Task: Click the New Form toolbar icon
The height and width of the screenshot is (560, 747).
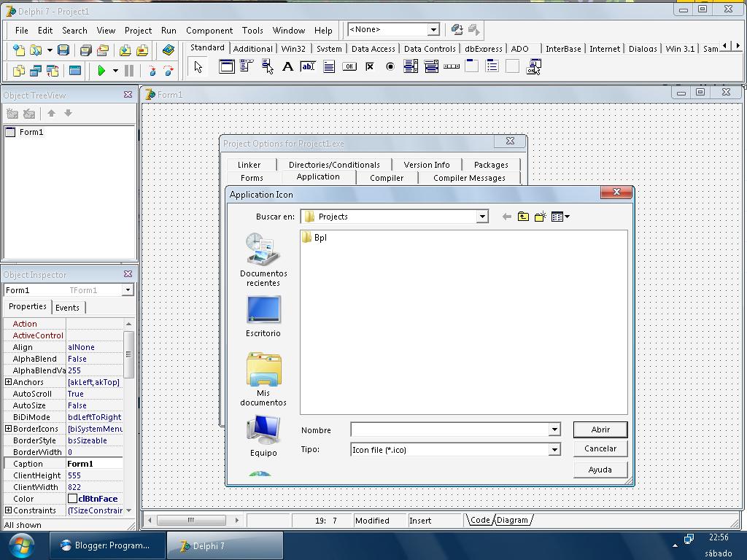Action: [x=75, y=71]
